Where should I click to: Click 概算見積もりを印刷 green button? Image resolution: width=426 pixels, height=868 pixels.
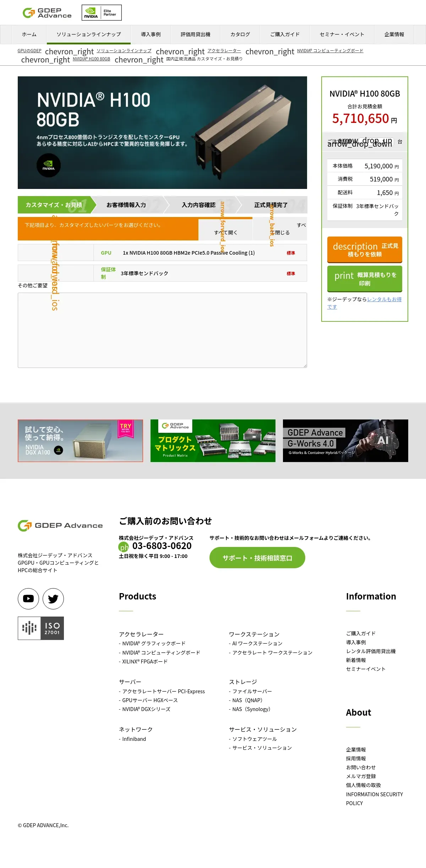point(365,279)
